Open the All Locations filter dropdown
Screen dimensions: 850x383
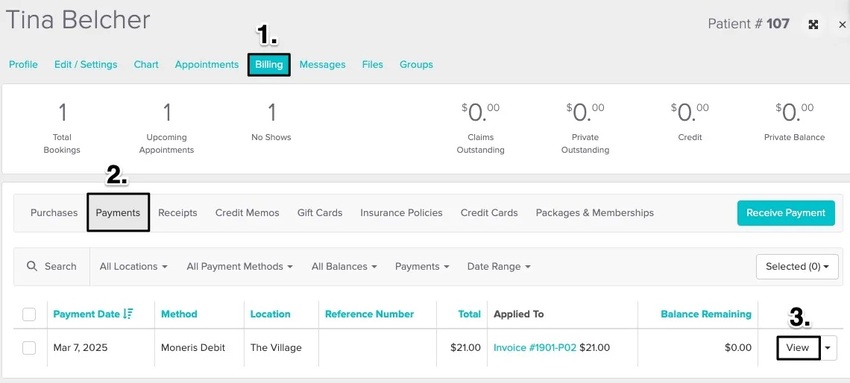pos(133,267)
